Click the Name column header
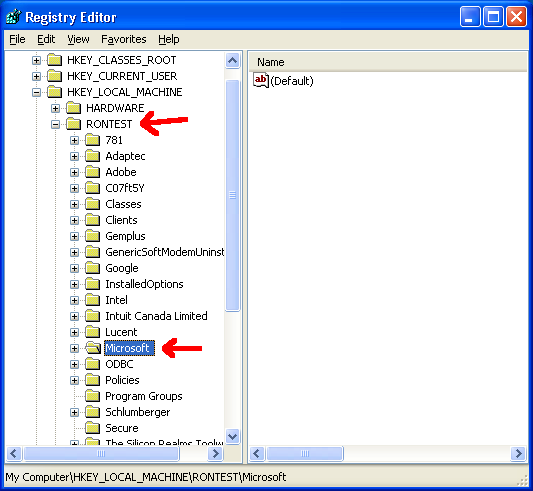Viewport: 533px width, 491px height. point(388,62)
